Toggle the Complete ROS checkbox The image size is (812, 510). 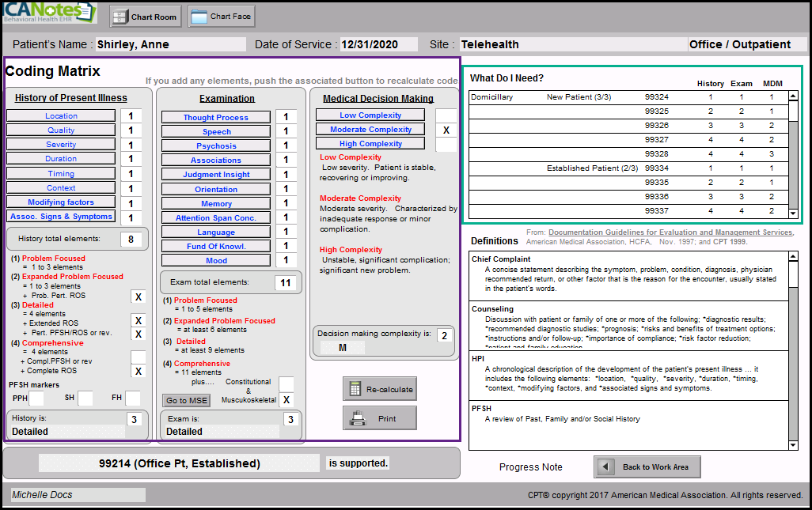138,372
